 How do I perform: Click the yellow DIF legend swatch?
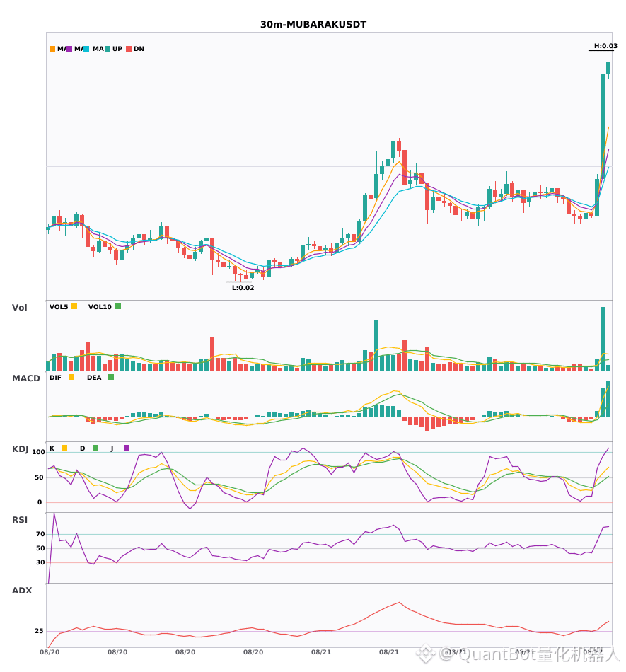point(71,377)
